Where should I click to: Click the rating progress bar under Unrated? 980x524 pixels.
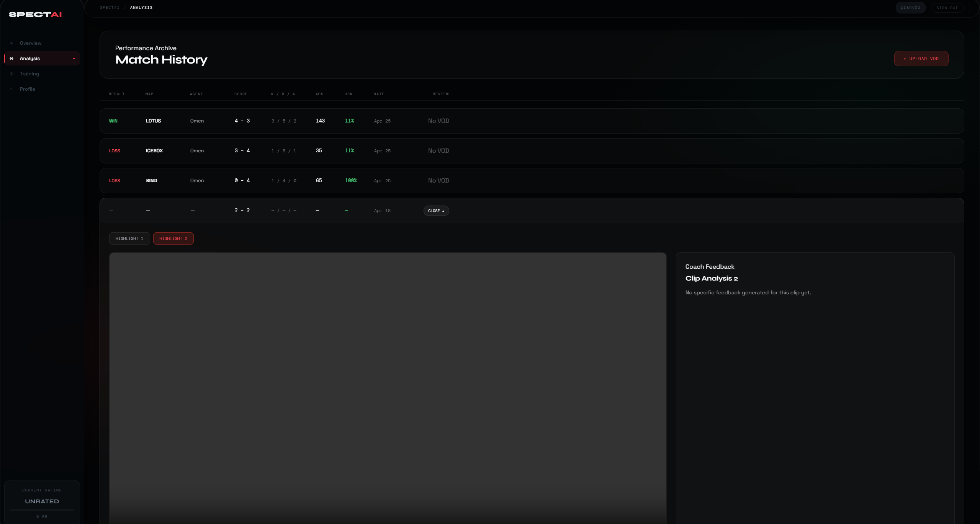pos(42,510)
